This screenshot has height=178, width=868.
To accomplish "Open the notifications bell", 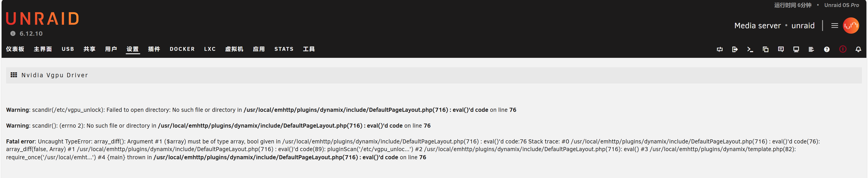I will pos(858,49).
